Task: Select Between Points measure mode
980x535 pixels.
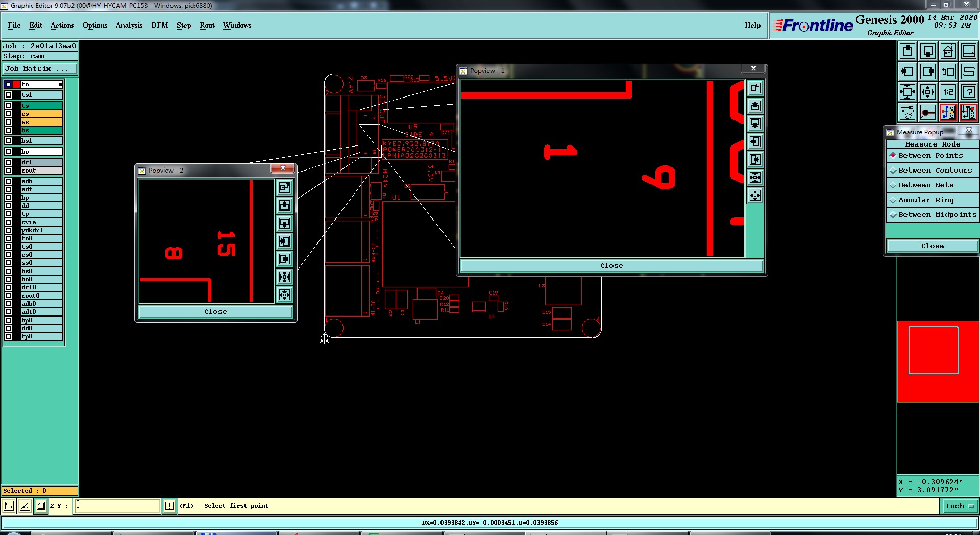Action: coord(932,156)
